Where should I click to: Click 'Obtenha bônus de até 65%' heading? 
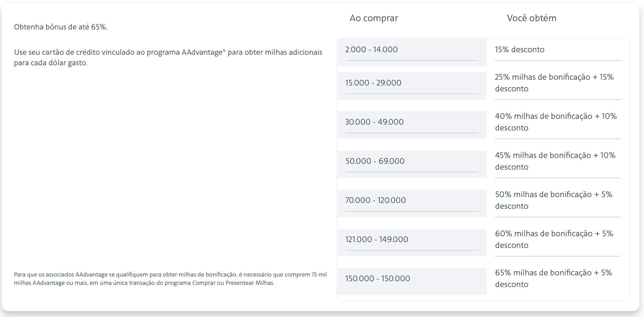click(x=61, y=27)
